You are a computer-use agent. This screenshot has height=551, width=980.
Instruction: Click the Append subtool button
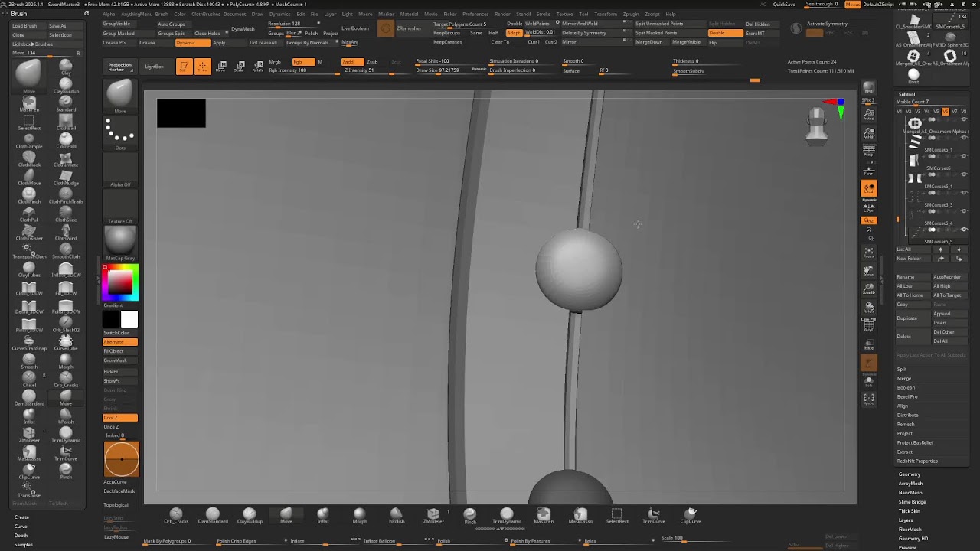949,314
